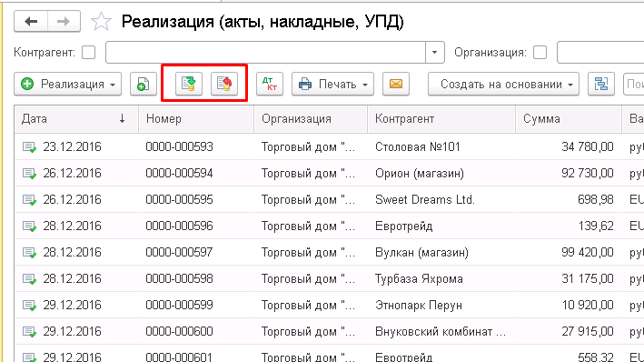644x362 pixels.
Task: Open related documents structure icon
Action: (x=601, y=84)
